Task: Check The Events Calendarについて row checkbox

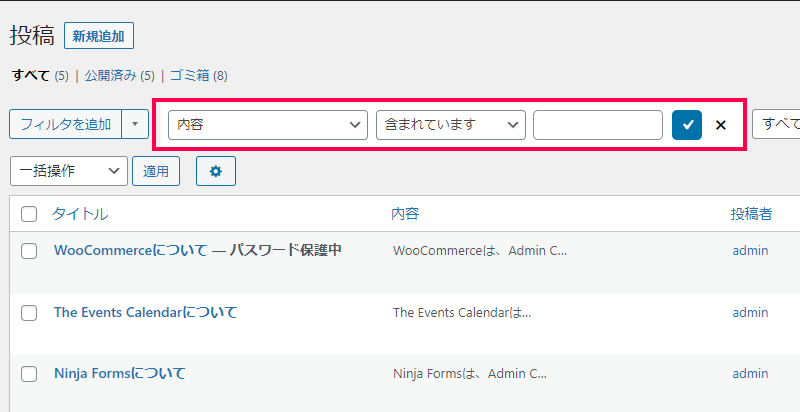Action: [29, 313]
